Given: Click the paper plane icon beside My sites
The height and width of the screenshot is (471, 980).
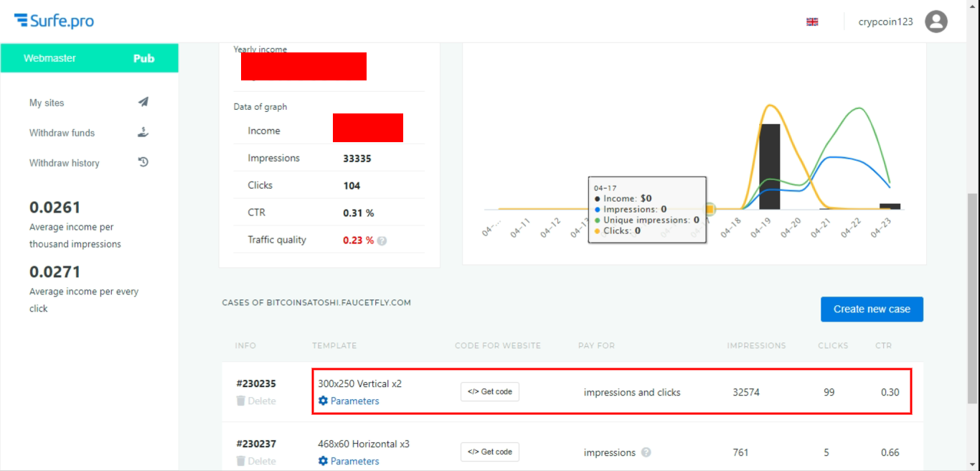Looking at the screenshot, I should 143,102.
